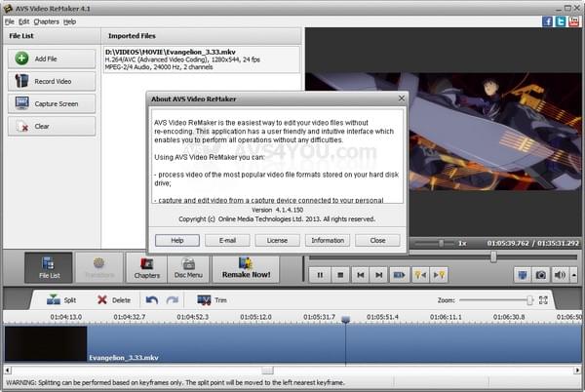Click the Information button
Viewport: 585px width, 392px height.
point(328,240)
